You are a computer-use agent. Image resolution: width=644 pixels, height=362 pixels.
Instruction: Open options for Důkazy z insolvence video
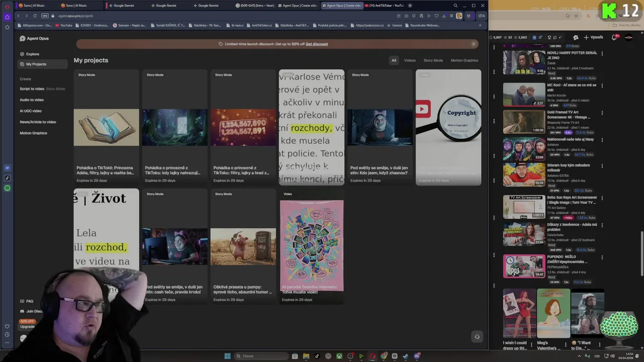(x=602, y=225)
